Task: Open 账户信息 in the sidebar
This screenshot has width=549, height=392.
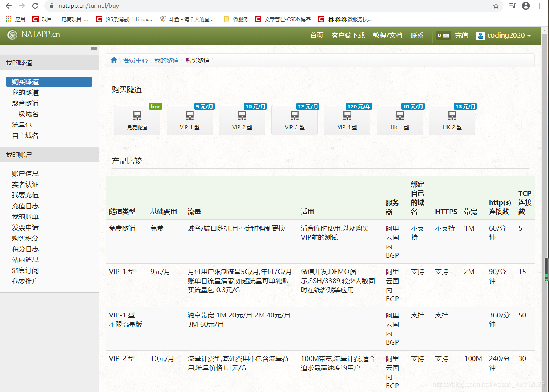Action: click(x=25, y=173)
